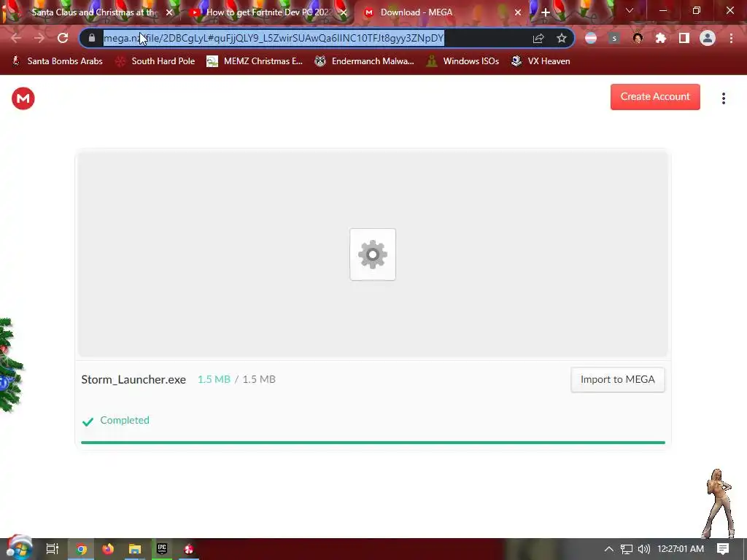Screen dimensions: 747x560
Task: Close the Santa Claus and Christmas tab
Action: (169, 12)
